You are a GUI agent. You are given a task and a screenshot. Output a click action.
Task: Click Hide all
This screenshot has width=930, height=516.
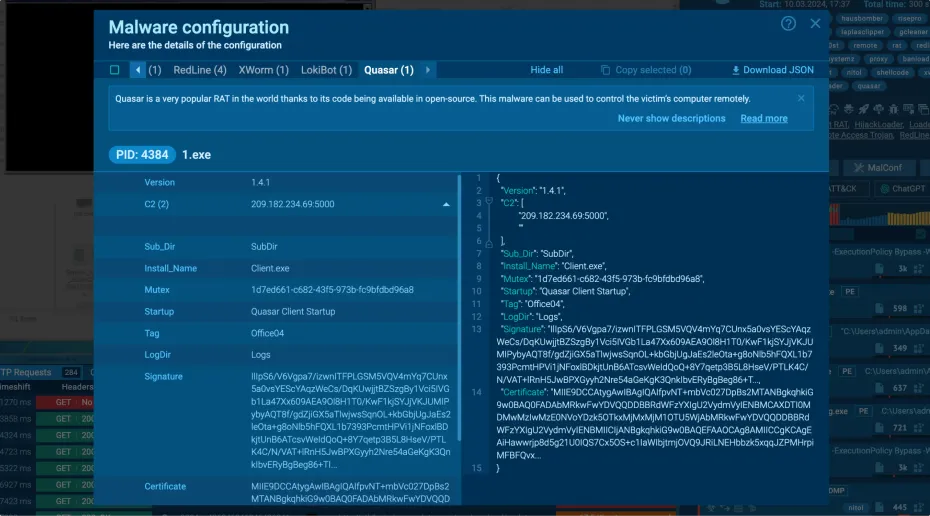(546, 70)
